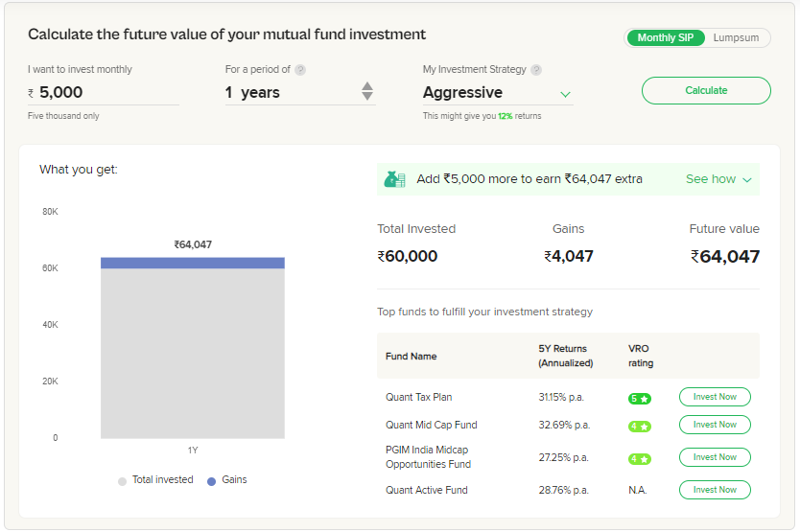The height and width of the screenshot is (532, 800).
Task: Click the blue Gains segment of the bar
Action: pyautogui.click(x=193, y=263)
